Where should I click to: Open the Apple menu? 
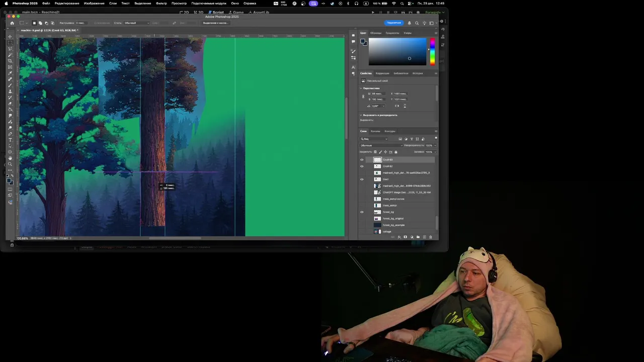pos(7,4)
